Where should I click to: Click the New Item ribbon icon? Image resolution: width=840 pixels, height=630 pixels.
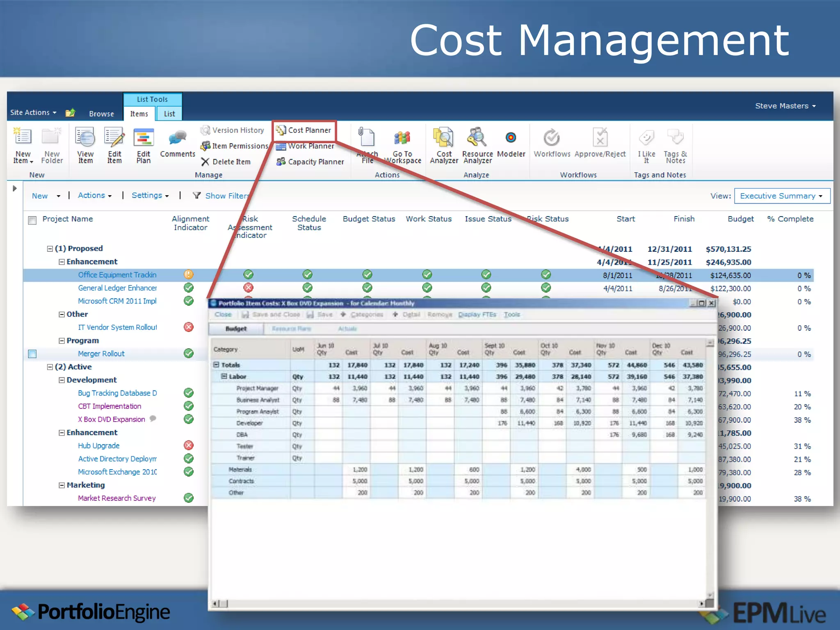coord(23,146)
